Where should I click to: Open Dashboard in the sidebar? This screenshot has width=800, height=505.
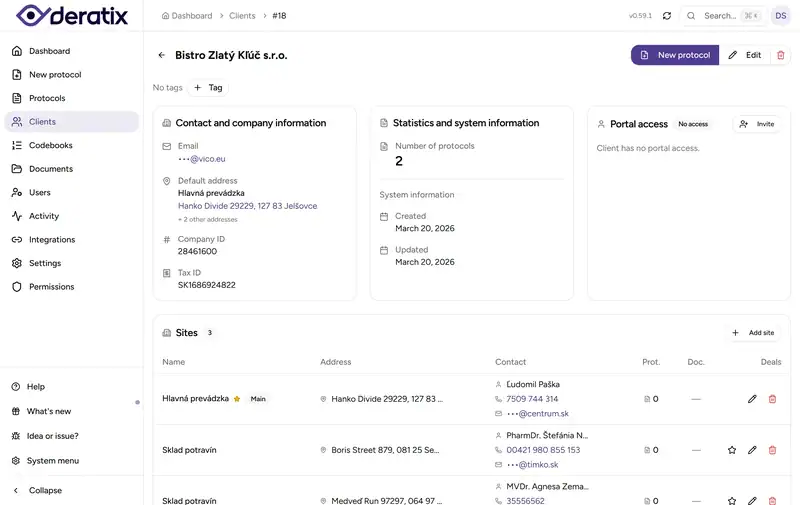[71, 51]
